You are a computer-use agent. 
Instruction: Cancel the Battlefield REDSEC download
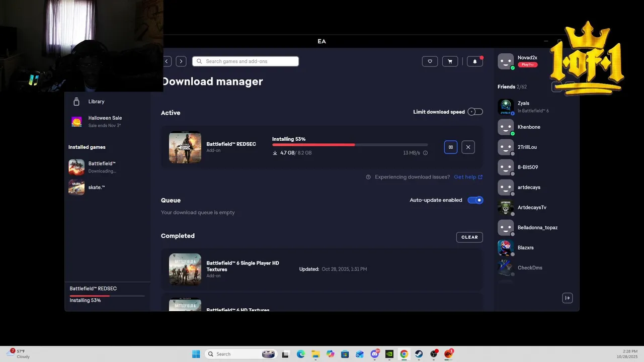click(x=468, y=147)
